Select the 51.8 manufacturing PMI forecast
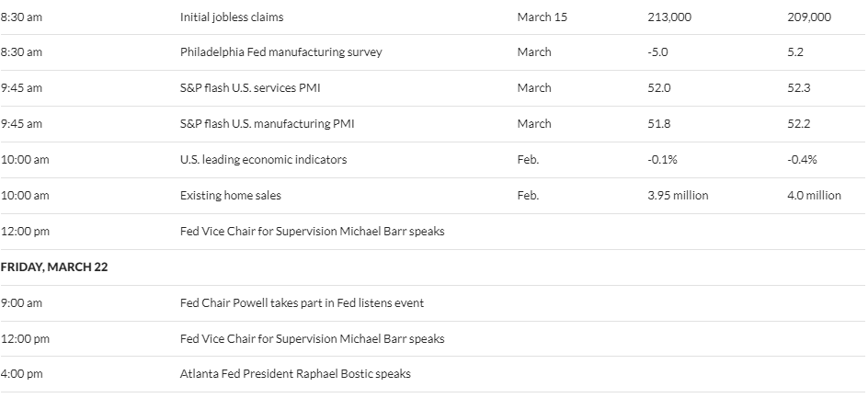Viewport: 868px width, 398px height. click(658, 123)
